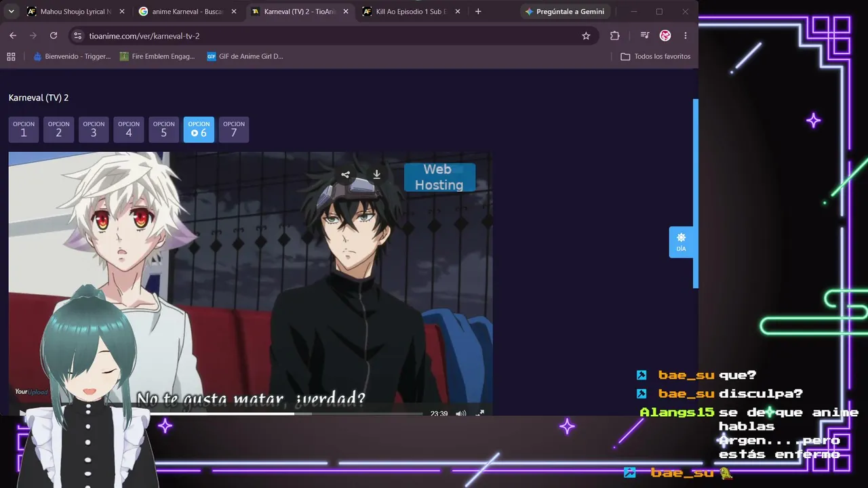The height and width of the screenshot is (488, 868).
Task: Switch to the anime Karneval Google search tab
Action: pyautogui.click(x=186, y=12)
